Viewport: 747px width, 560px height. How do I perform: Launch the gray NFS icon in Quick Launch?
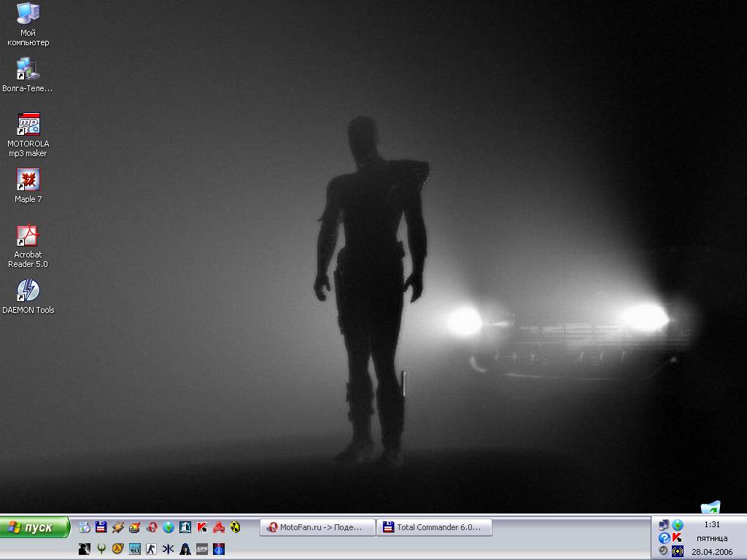pos(202,549)
